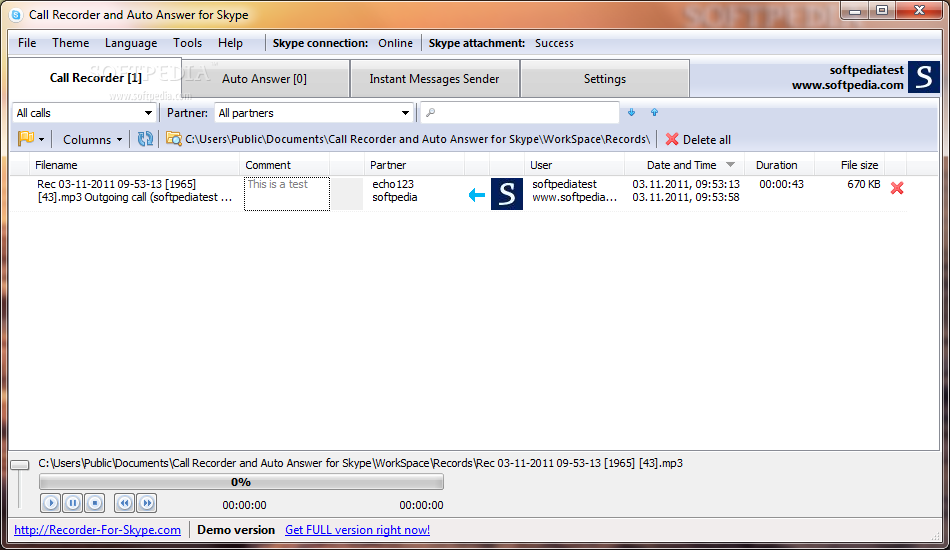Switch to the Auto Answer tab
The height and width of the screenshot is (550, 950).
coord(264,79)
